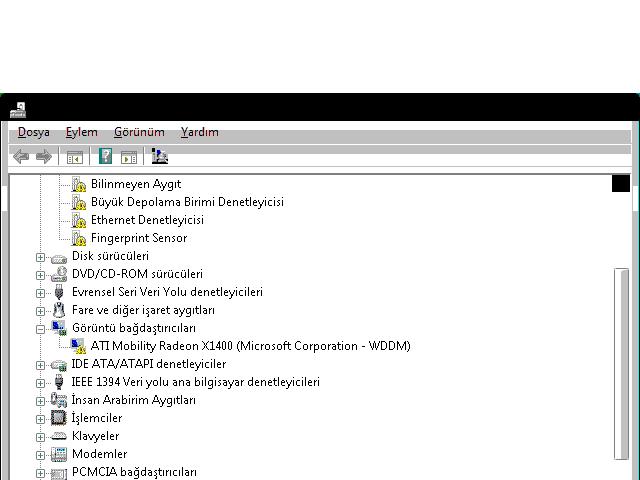Click the Klavyeler keyboard icon
Screen dimensions: 640x480
59,436
